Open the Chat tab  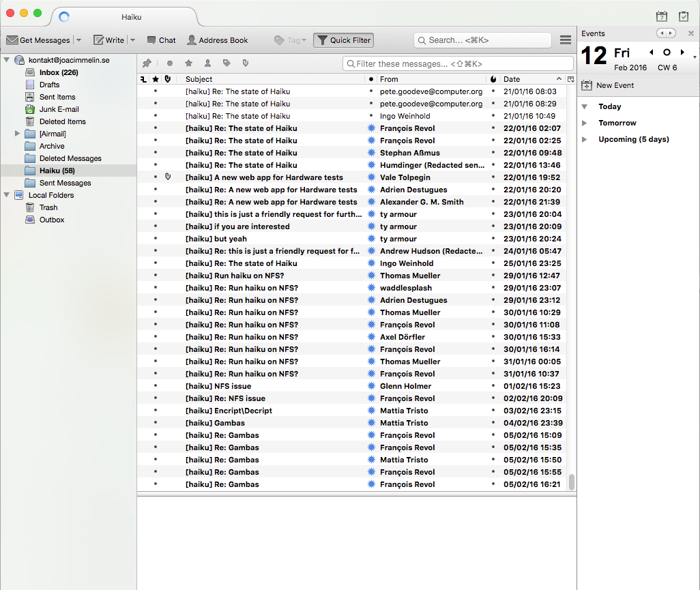tap(161, 40)
